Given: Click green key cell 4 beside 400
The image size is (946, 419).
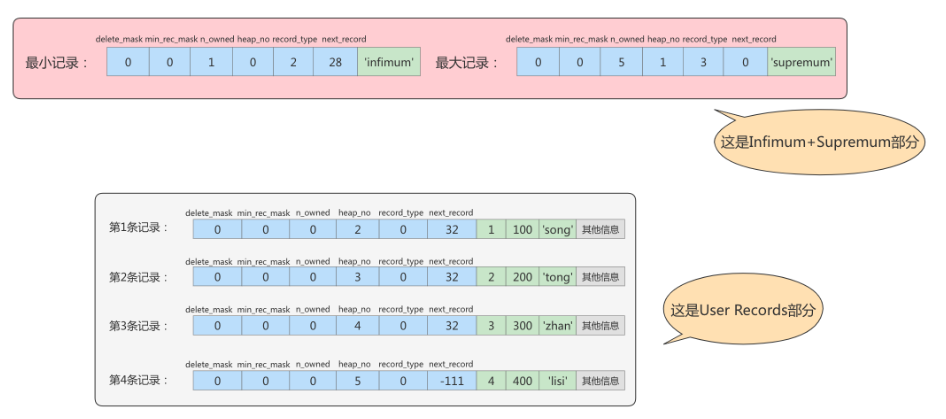Looking at the screenshot, I should coord(491,380).
